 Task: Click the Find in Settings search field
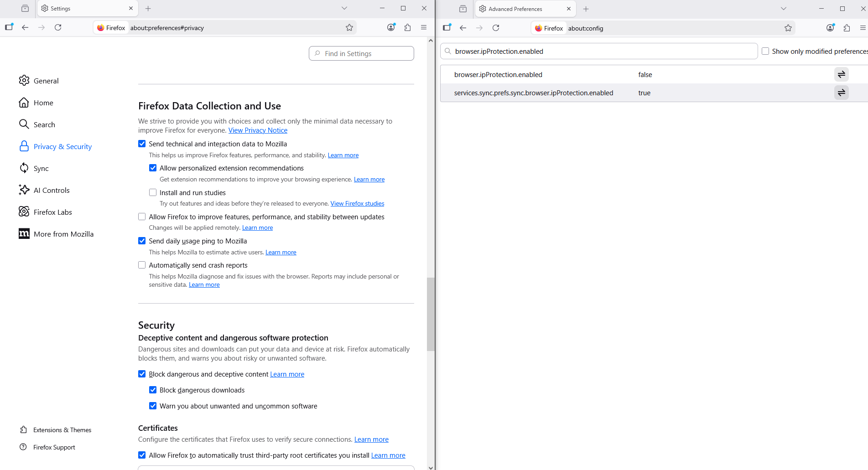361,53
